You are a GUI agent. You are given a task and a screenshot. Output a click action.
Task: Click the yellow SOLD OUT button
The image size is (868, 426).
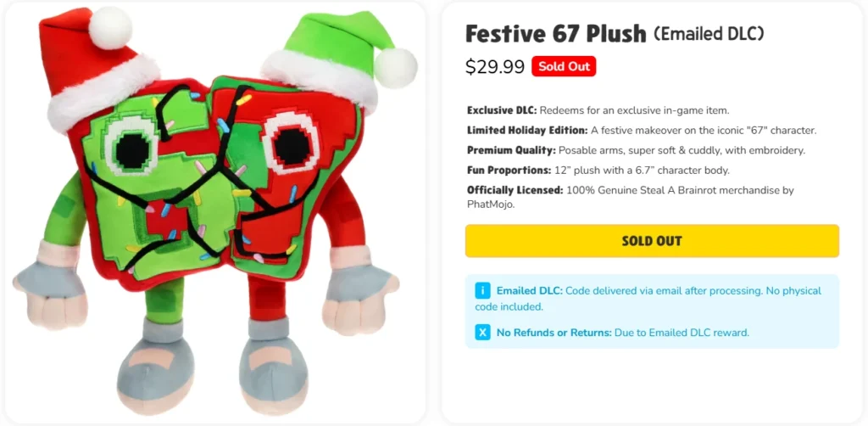652,241
